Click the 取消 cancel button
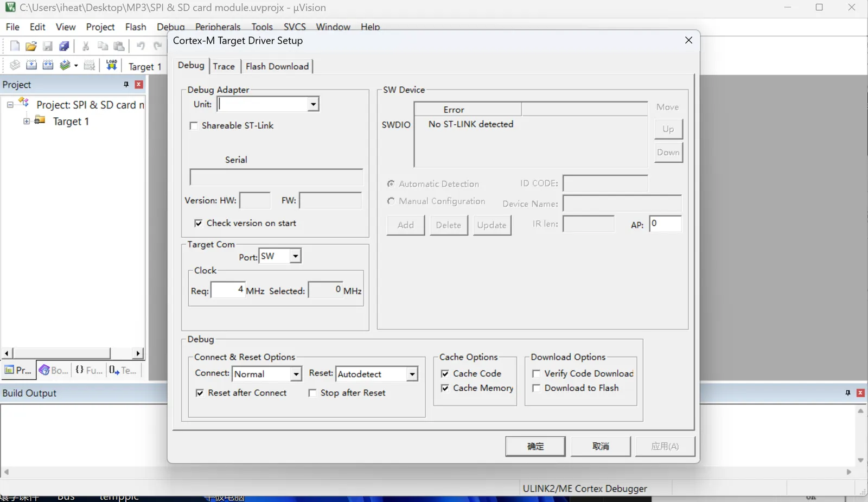The height and width of the screenshot is (502, 868). tap(601, 446)
